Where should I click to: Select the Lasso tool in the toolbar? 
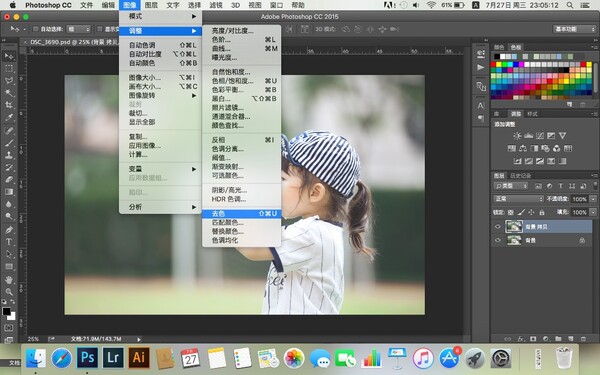[9, 80]
